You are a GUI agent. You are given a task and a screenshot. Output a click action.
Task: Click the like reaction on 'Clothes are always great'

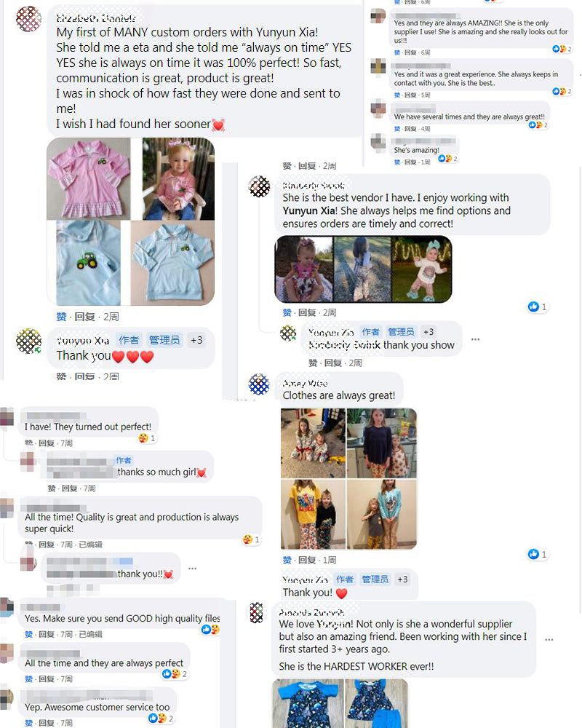[538, 554]
